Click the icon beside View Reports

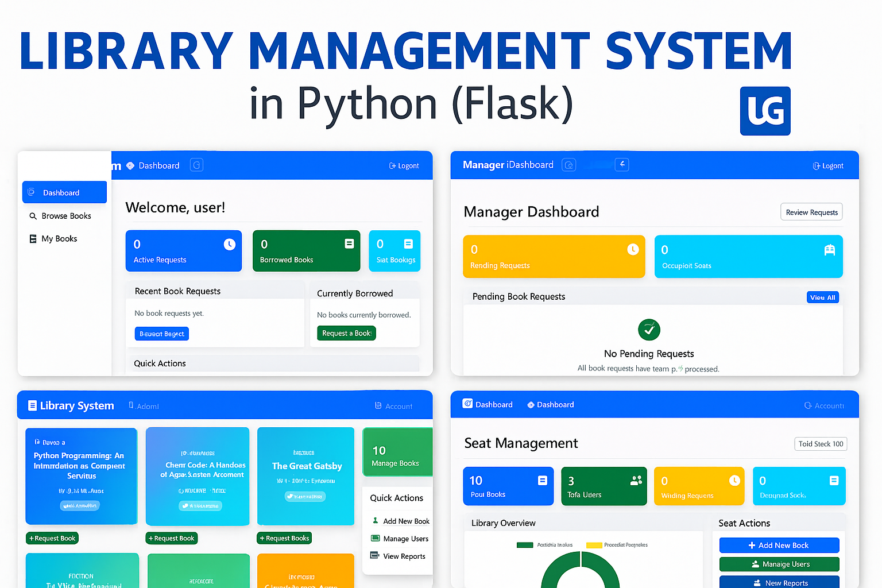click(x=375, y=556)
